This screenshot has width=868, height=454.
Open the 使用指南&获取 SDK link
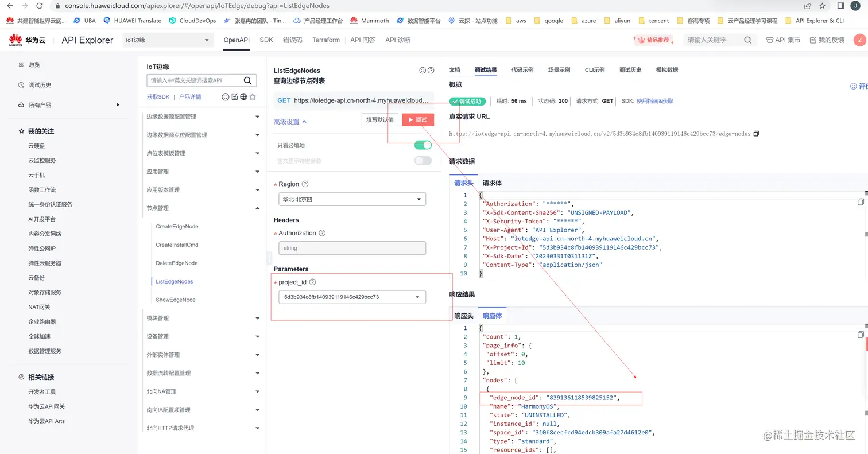click(654, 101)
